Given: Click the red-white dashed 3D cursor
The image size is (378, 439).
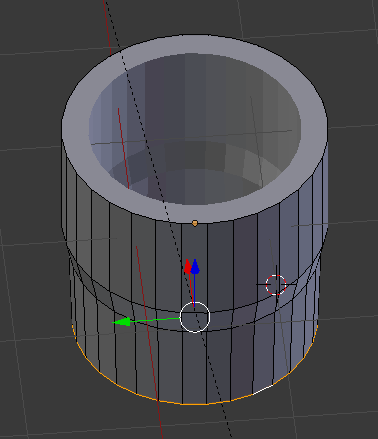Looking at the screenshot, I should click(x=276, y=285).
